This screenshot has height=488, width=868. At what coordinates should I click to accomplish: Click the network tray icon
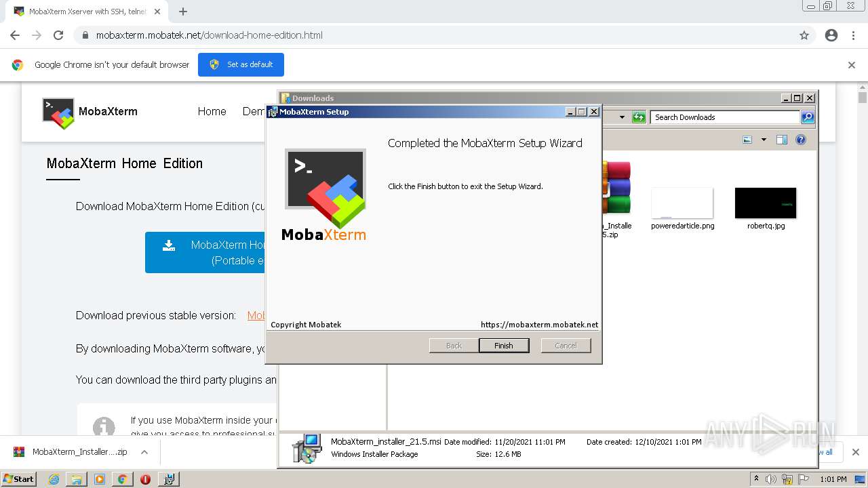[787, 479]
